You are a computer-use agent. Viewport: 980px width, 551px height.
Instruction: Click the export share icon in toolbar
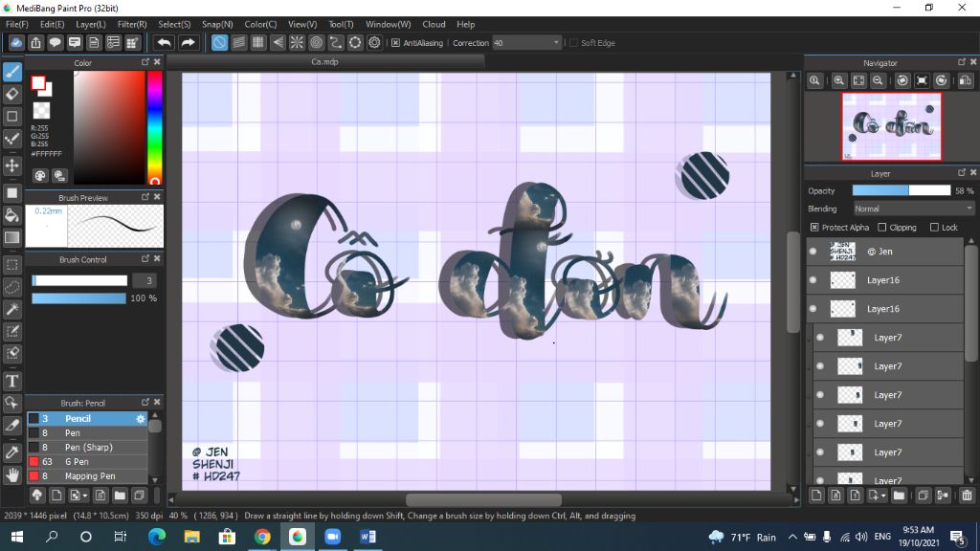pyautogui.click(x=35, y=42)
